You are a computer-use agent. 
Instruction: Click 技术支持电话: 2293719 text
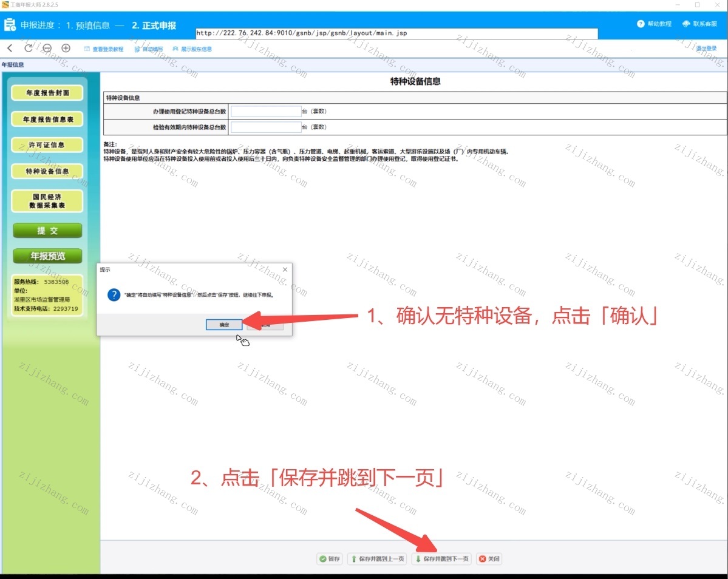coord(46,308)
